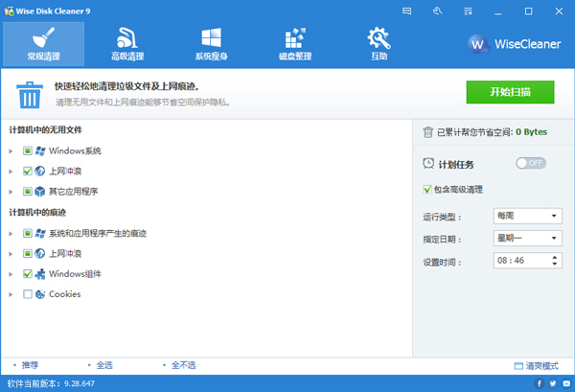Click the version text 9.28.647
The image size is (575, 392).
click(x=80, y=383)
